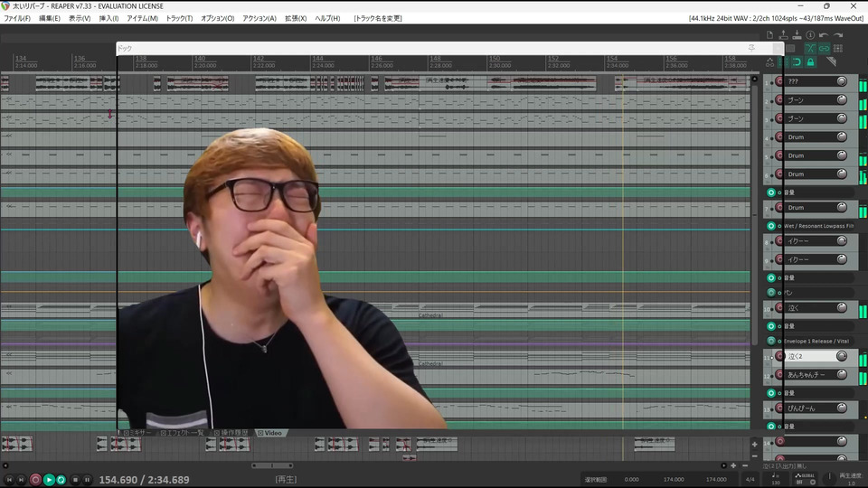Open the 挿入(I) menu
Viewport: 868px width, 488px height.
coord(108,18)
